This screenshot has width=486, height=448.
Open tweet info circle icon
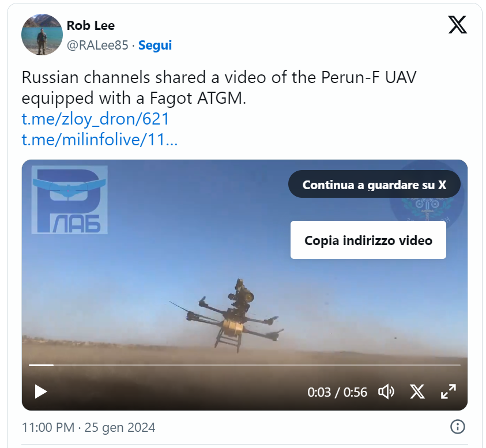tap(457, 427)
